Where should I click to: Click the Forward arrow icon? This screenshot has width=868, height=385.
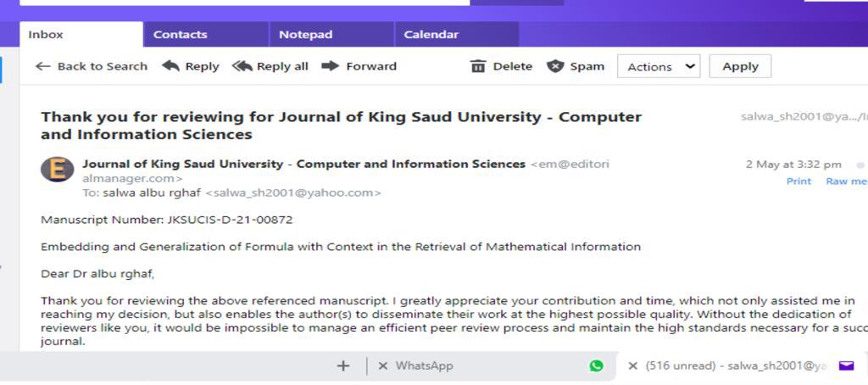[x=331, y=66]
